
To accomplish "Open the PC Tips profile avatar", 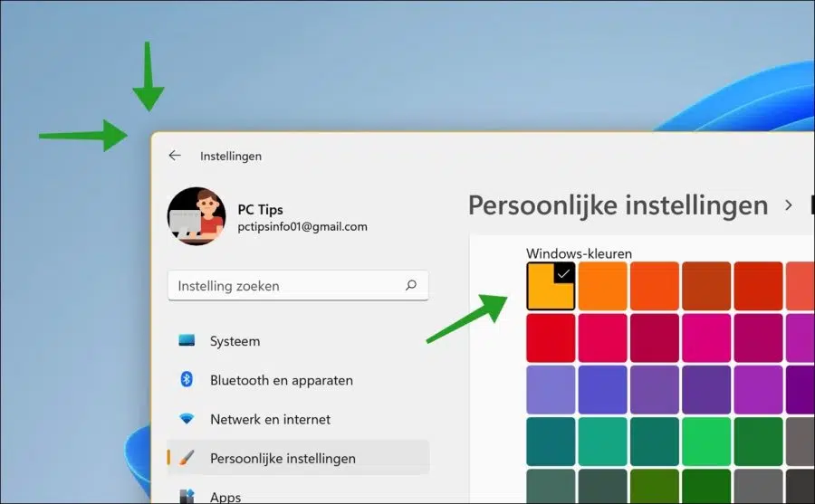I will [x=197, y=216].
